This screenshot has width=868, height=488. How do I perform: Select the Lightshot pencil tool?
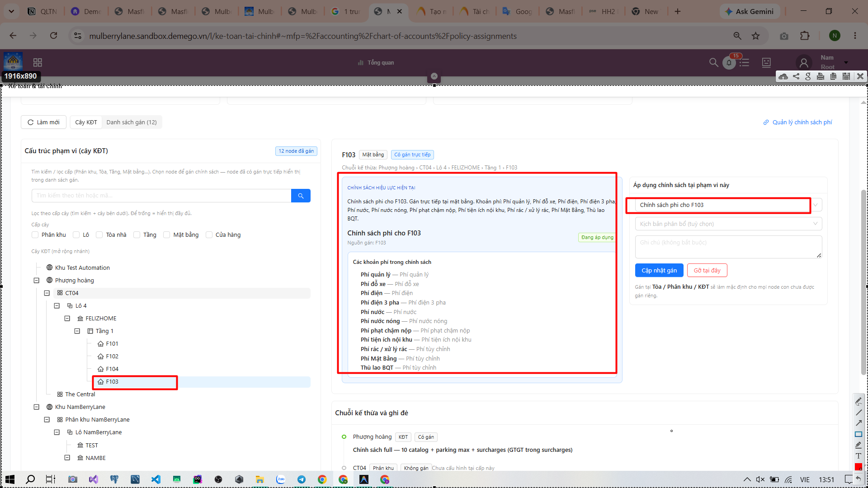pos(859,401)
